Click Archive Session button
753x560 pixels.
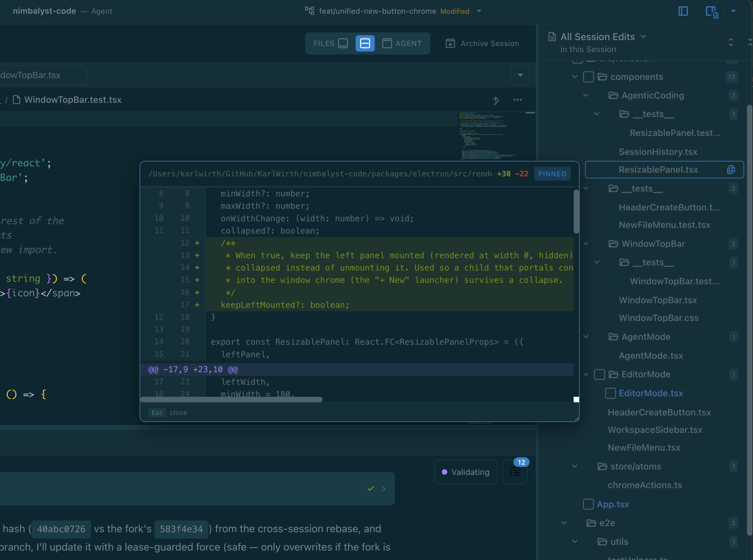click(x=482, y=43)
